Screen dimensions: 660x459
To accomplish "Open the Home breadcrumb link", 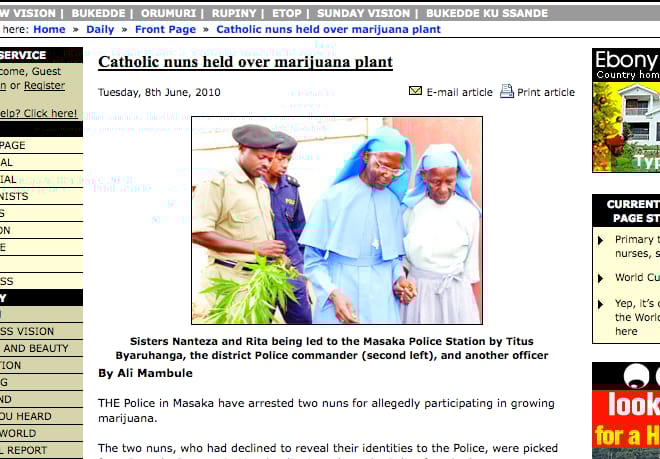I will [49, 29].
